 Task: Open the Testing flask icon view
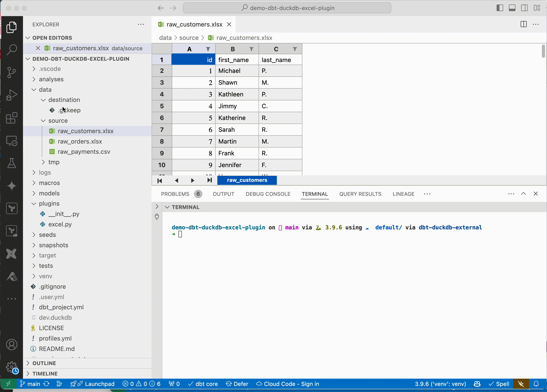[11, 163]
